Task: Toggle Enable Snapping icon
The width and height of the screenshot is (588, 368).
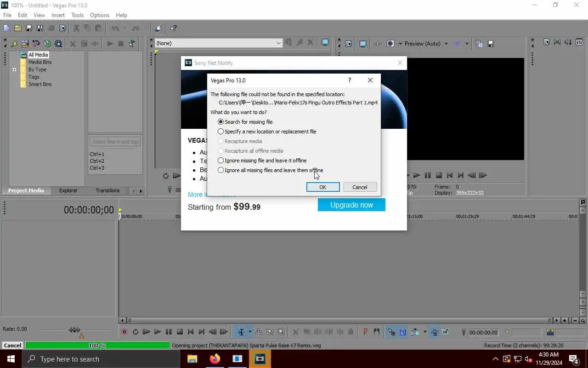Action: [x=391, y=332]
